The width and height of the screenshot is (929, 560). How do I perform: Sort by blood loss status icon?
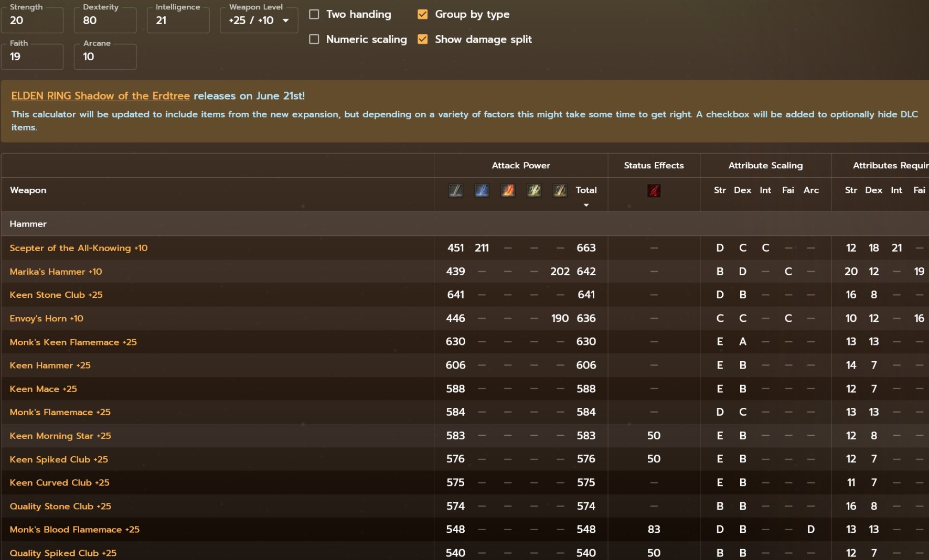654,190
